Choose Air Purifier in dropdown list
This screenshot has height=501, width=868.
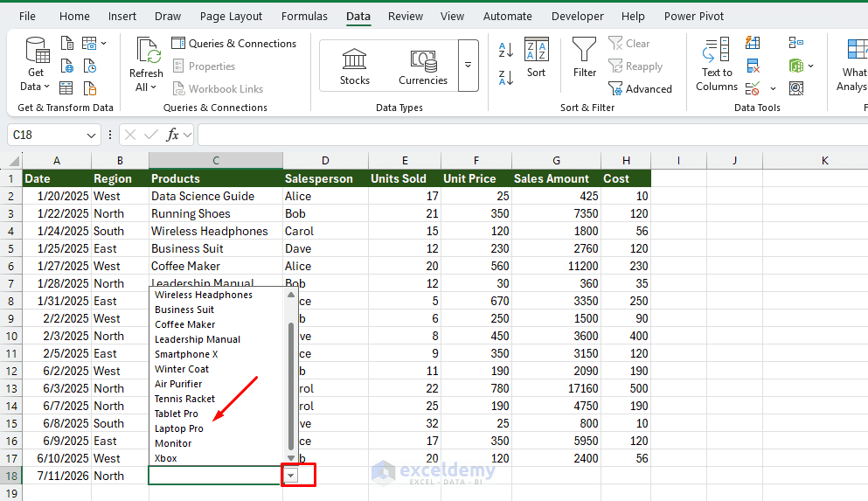click(178, 384)
